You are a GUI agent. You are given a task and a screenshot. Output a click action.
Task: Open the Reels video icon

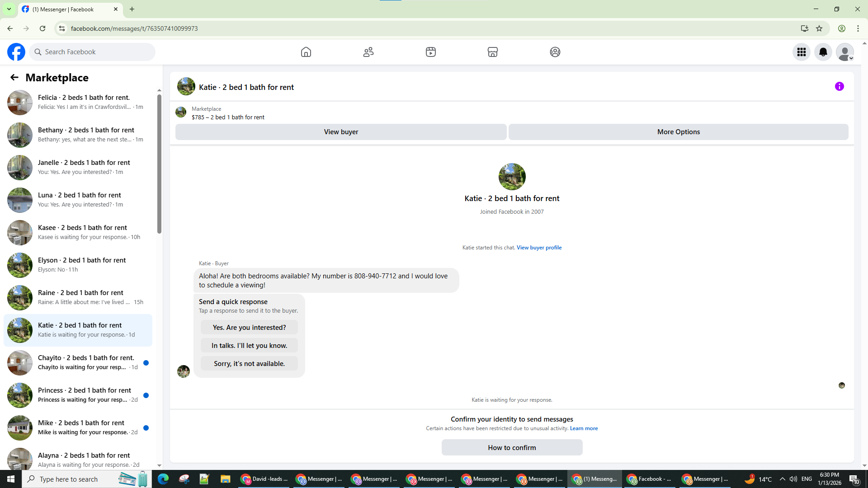pyautogui.click(x=431, y=52)
